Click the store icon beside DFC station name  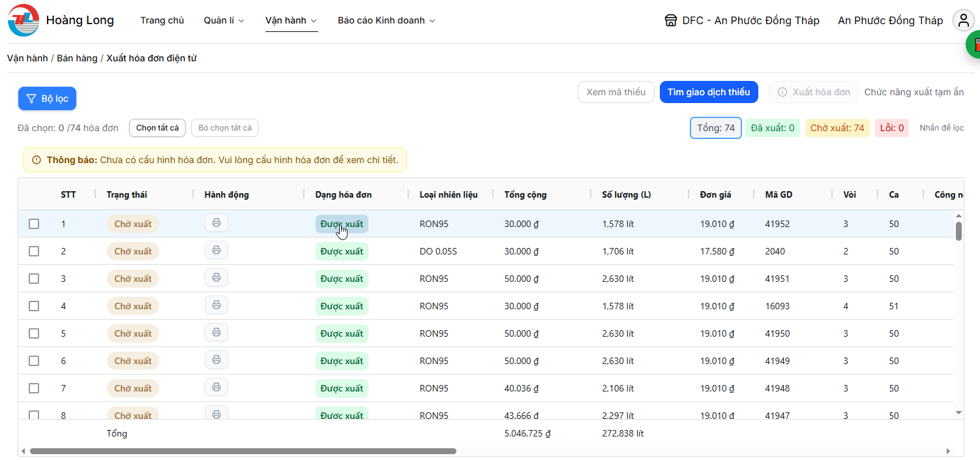click(670, 21)
